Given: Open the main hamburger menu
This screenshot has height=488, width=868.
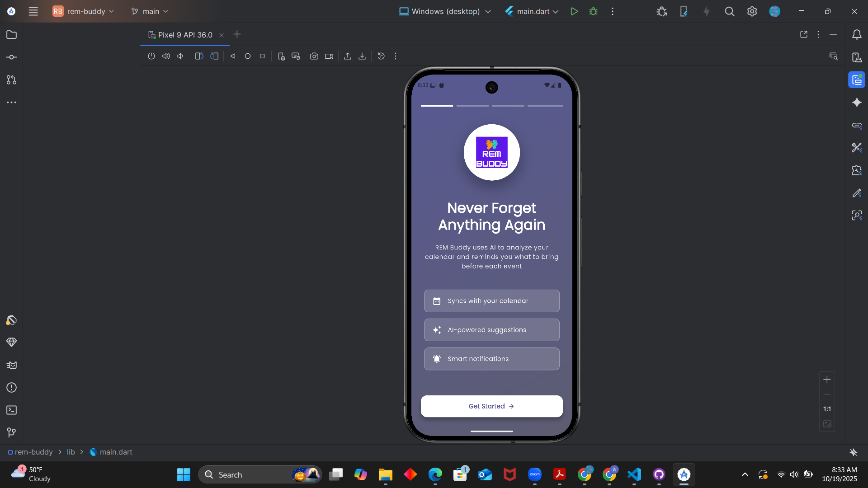Looking at the screenshot, I should point(33,11).
